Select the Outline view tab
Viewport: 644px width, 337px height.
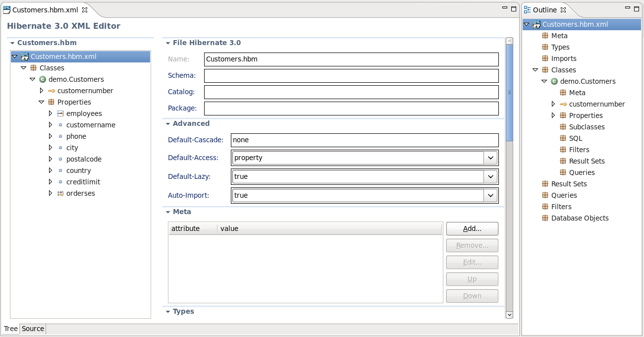[x=545, y=9]
